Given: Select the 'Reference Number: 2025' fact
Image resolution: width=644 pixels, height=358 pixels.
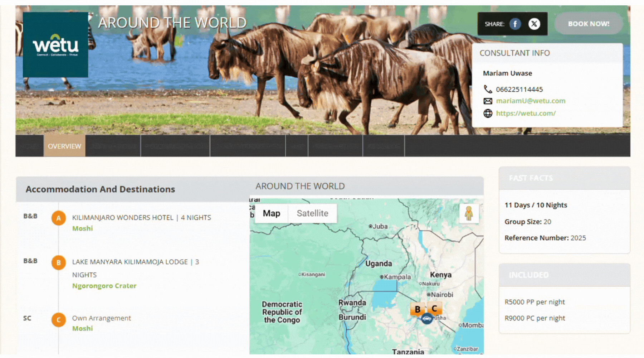Looking at the screenshot, I should (545, 238).
